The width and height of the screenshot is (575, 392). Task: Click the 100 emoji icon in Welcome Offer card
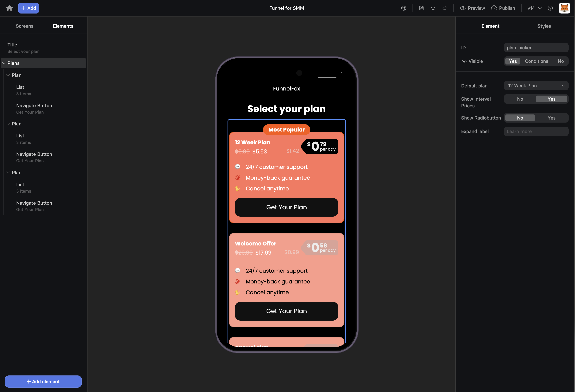click(x=237, y=281)
